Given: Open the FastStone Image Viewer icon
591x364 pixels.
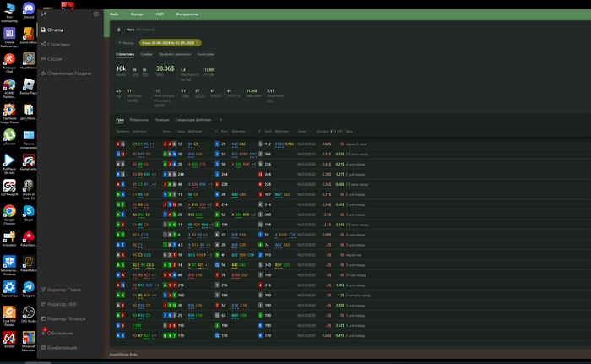Looking at the screenshot, I should pyautogui.click(x=9, y=114).
